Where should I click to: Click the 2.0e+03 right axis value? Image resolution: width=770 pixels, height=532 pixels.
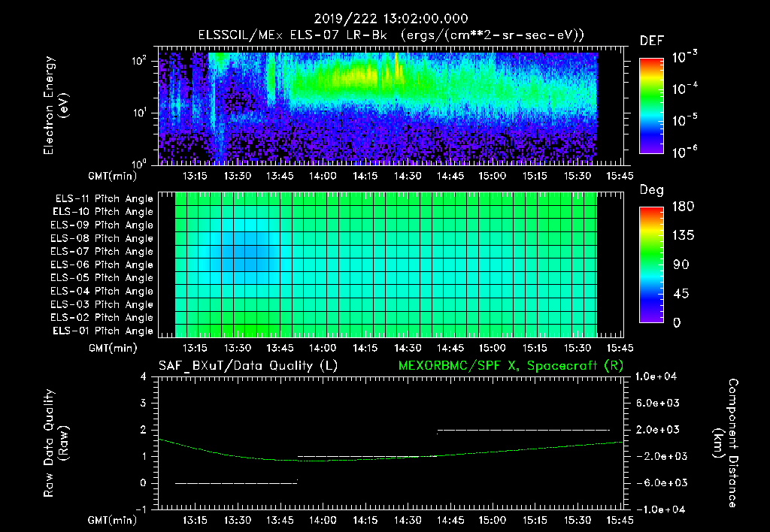click(658, 430)
